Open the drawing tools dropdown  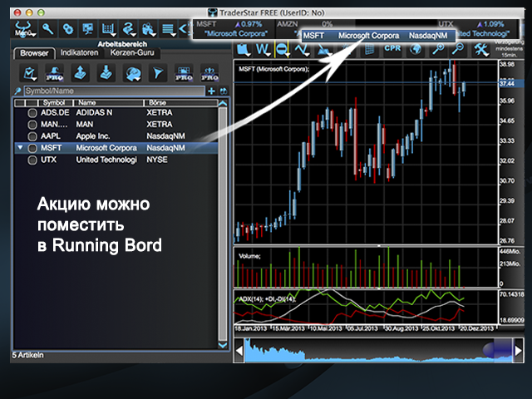[x=323, y=51]
